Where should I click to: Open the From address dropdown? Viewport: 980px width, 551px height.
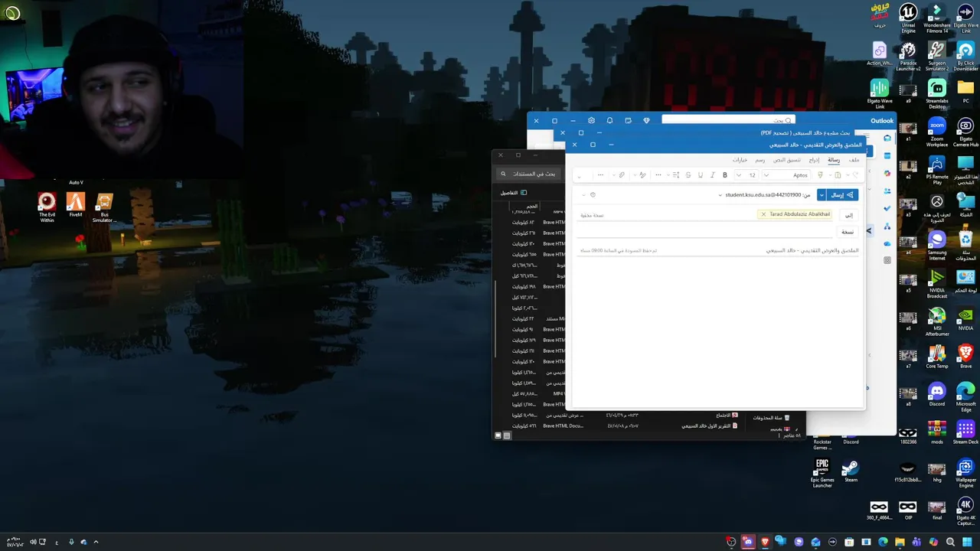pyautogui.click(x=720, y=195)
